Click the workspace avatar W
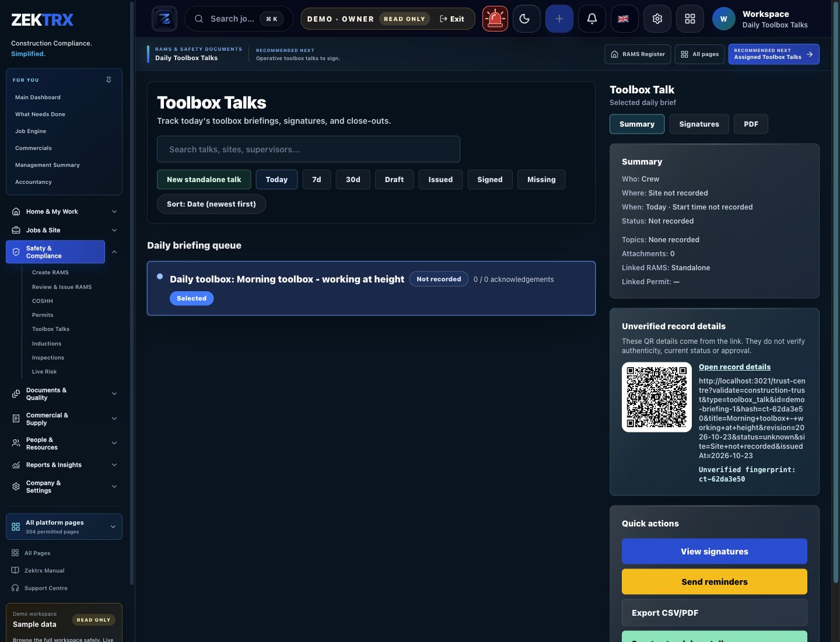The width and height of the screenshot is (840, 642). (724, 19)
